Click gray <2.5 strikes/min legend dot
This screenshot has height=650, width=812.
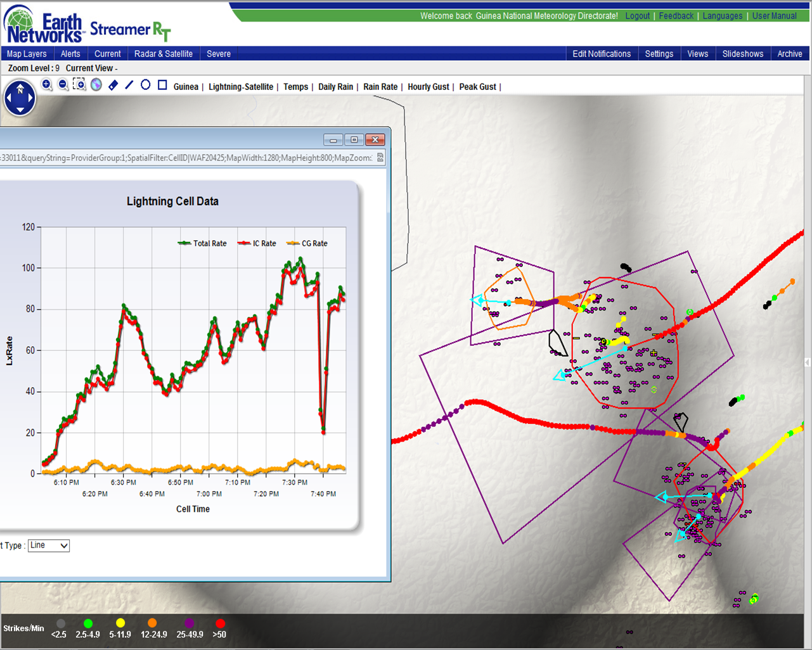[x=60, y=623]
